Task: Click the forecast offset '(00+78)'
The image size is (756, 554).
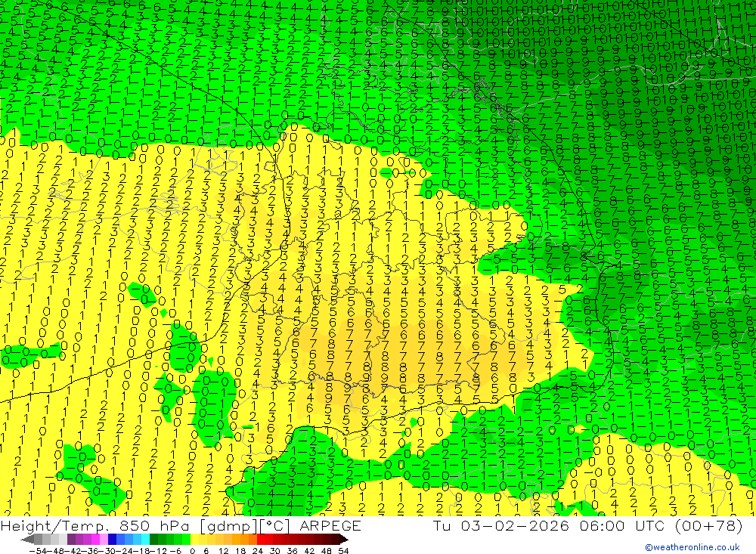Action: point(708,525)
